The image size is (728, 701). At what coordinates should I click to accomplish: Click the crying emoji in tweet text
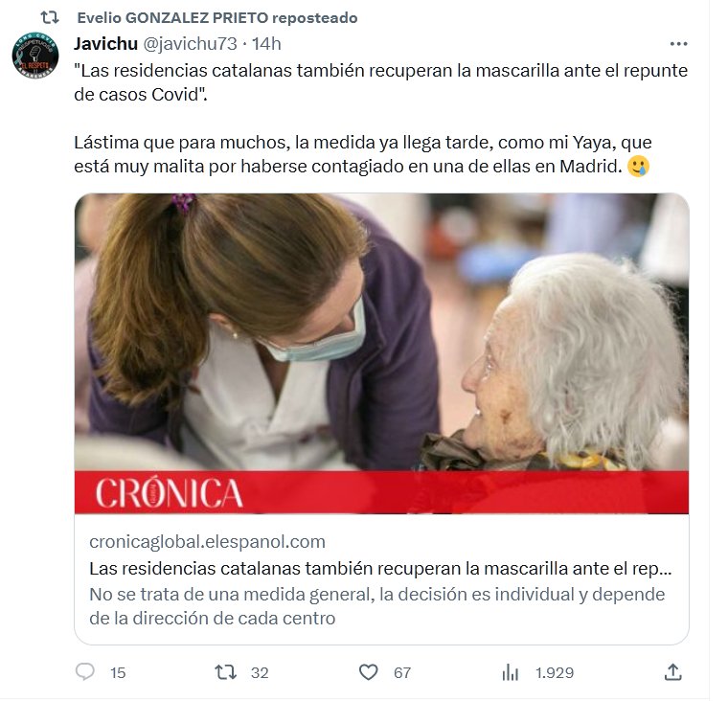[638, 167]
